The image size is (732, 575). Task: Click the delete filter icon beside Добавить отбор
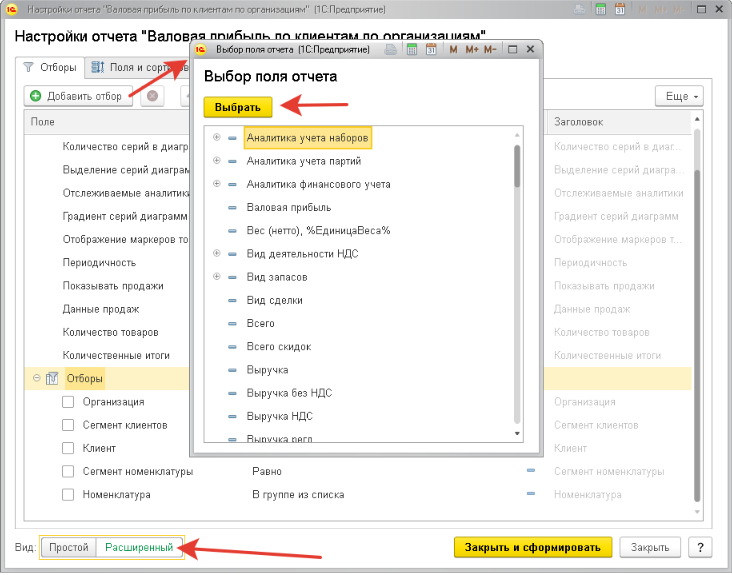[152, 96]
